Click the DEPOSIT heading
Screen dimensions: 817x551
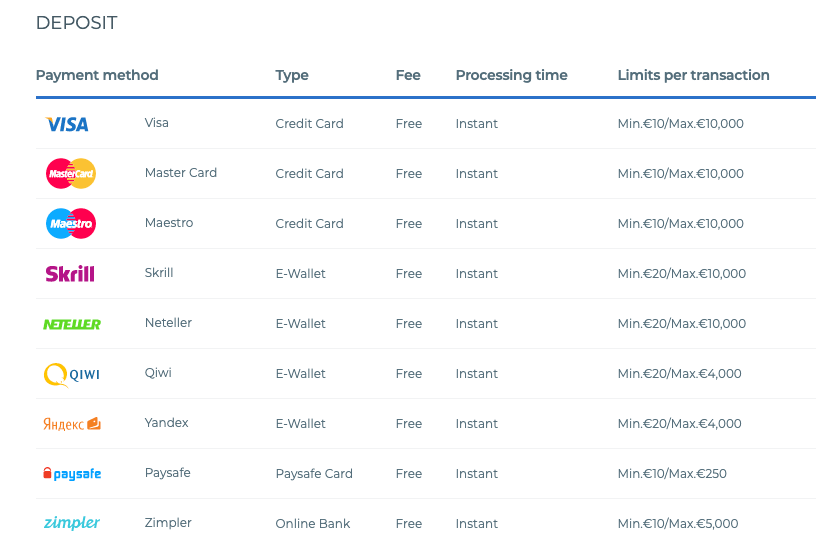[x=77, y=23]
